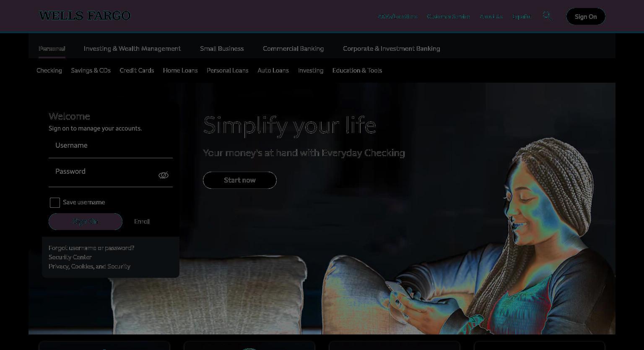The height and width of the screenshot is (350, 644).
Task: Click the Welcome heading
Action: click(69, 116)
